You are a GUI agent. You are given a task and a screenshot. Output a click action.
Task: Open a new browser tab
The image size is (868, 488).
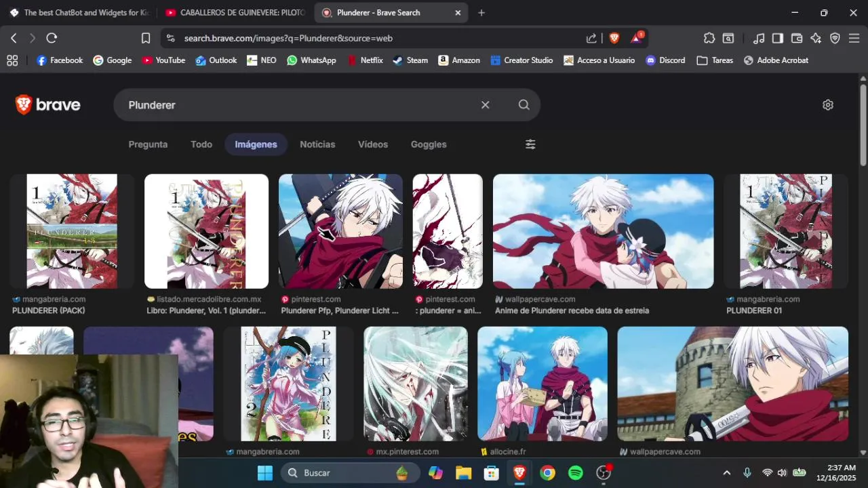tap(481, 13)
